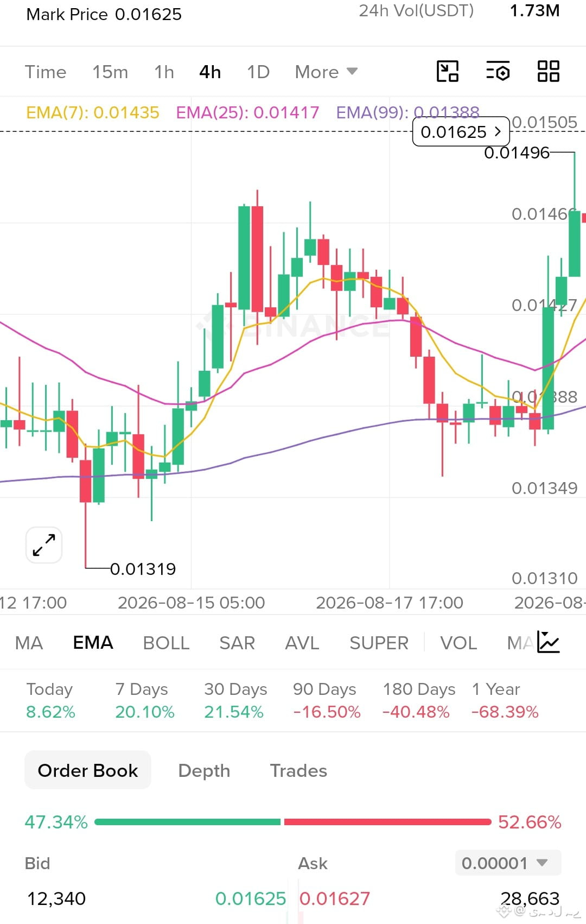Jump to current price 0.01625 label

click(461, 132)
